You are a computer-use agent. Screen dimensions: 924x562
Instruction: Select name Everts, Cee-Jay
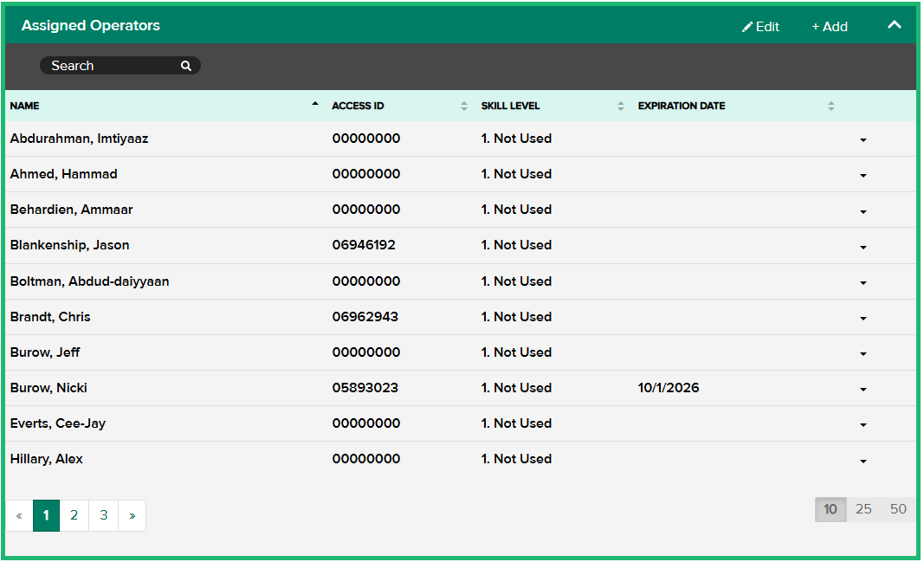(x=58, y=423)
